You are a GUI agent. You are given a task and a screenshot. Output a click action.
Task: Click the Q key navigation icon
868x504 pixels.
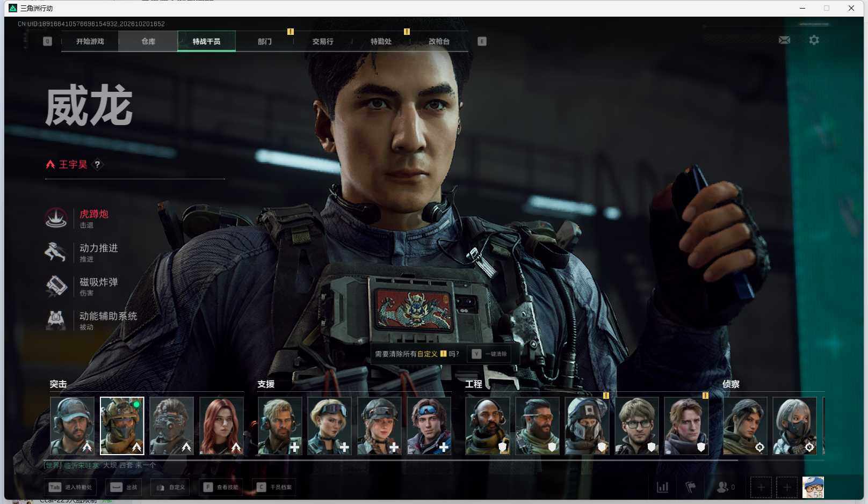point(47,41)
